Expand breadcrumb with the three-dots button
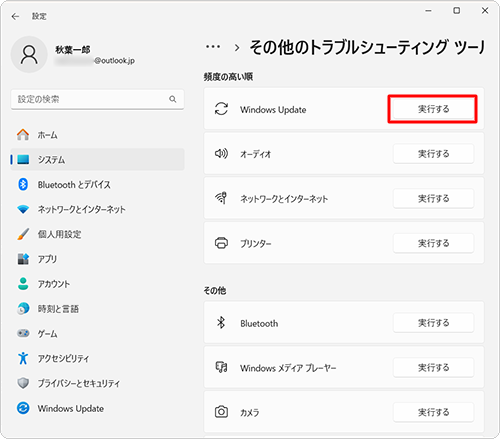The width and height of the screenshot is (500, 439). coord(213,47)
